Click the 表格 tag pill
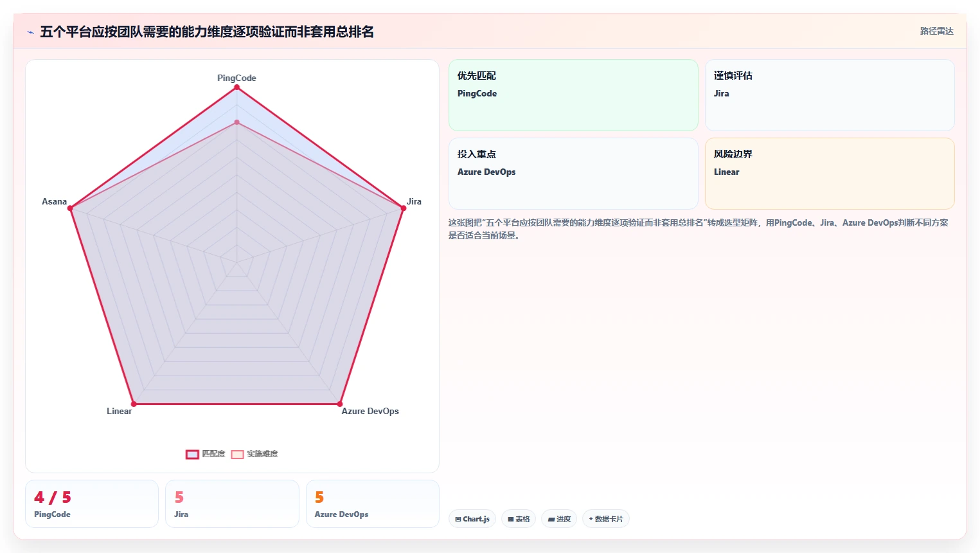Screen dimensions: 980x553 pyautogui.click(x=519, y=519)
